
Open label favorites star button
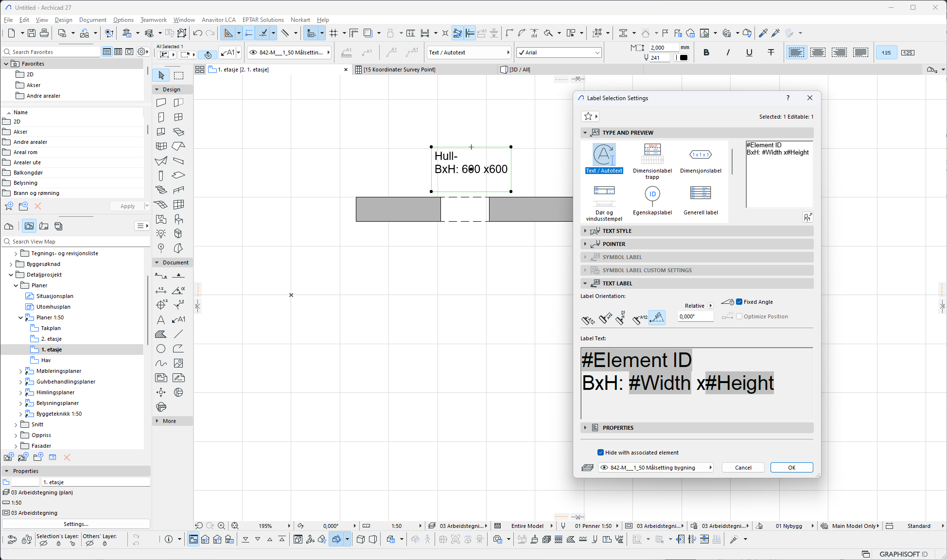pyautogui.click(x=590, y=116)
